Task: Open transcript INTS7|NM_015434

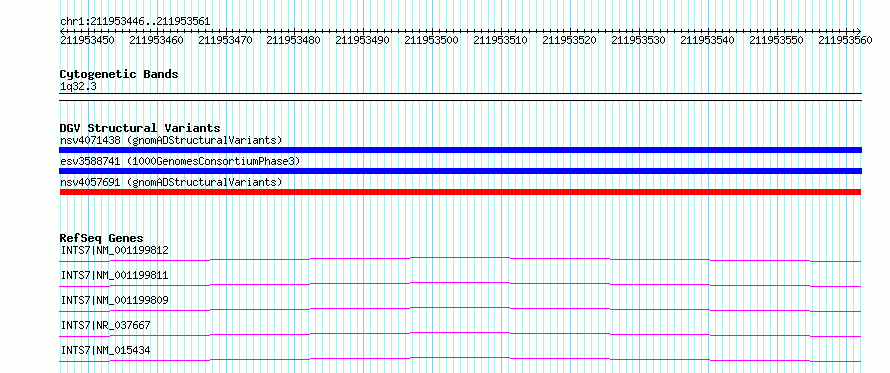Action: 106,350
